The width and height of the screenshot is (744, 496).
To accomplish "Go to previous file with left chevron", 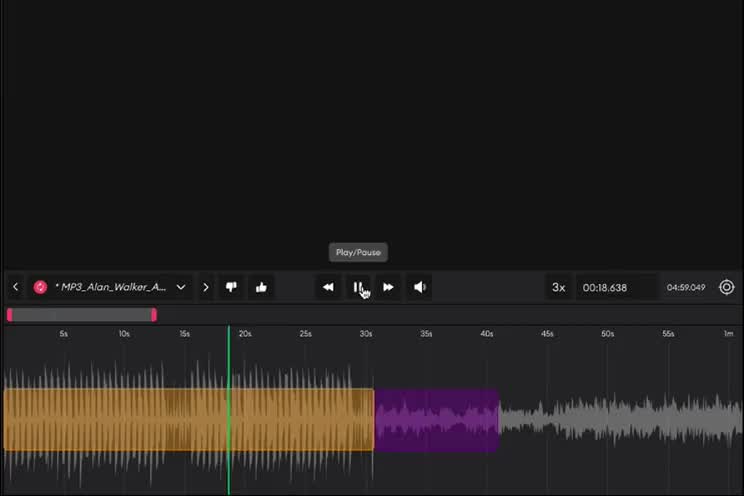I will 15,287.
